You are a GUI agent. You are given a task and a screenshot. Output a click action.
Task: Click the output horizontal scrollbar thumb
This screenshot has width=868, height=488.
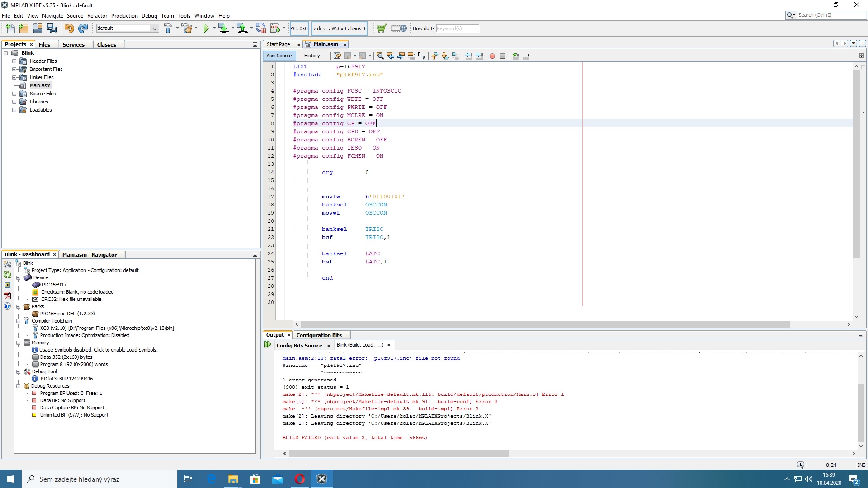pos(398,453)
